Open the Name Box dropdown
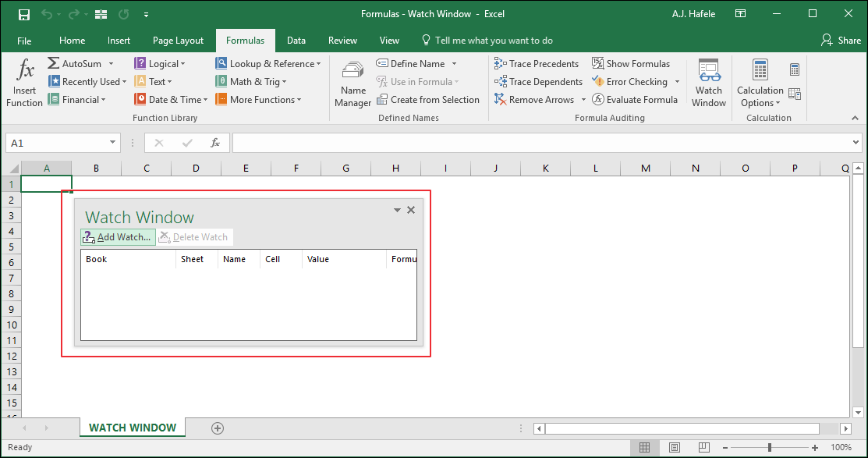 (112, 143)
